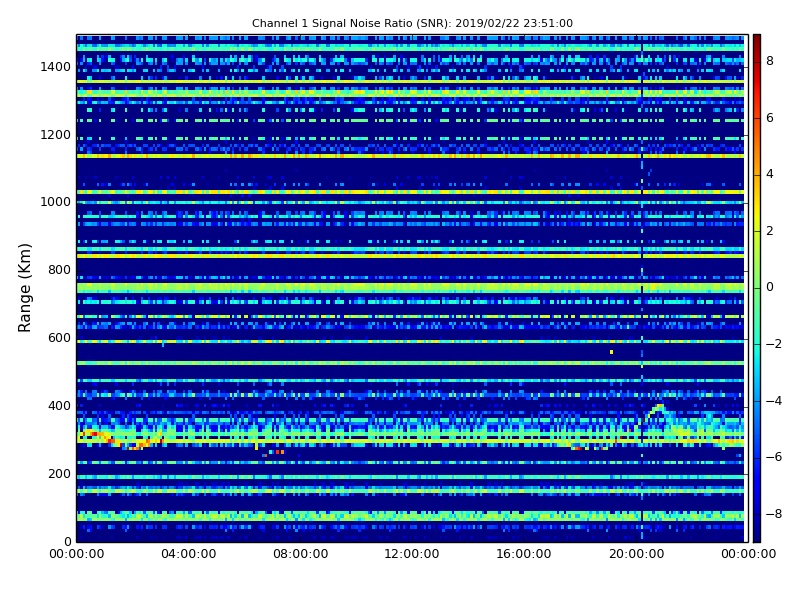Click the dark red top of colorbar
Viewport: 800px width, 600px height.
[757, 40]
